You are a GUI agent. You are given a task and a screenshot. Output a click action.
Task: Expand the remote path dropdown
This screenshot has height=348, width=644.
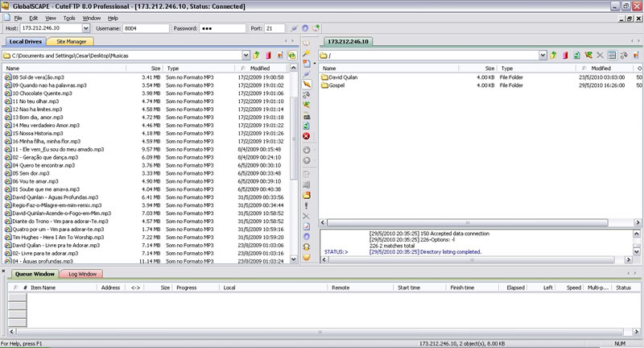tap(543, 56)
